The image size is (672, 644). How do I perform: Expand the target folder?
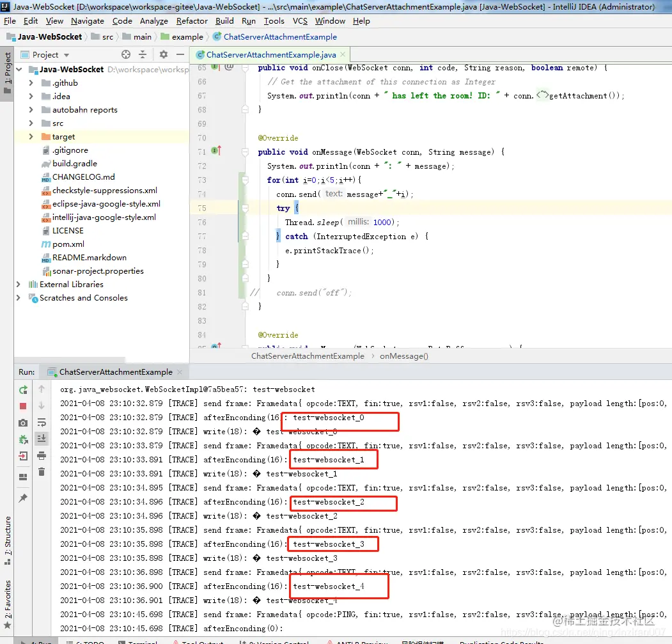31,136
